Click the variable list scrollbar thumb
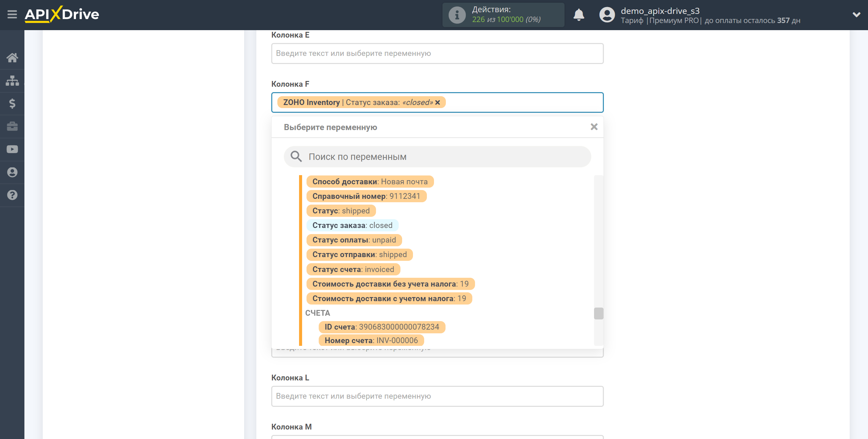Viewport: 868px width, 439px height. [598, 313]
